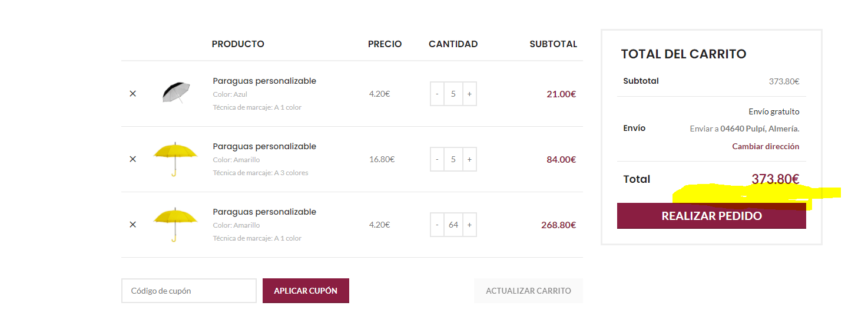Increase quantity of the 16.80€ umbrella
This screenshot has width=868, height=309.
pos(469,159)
